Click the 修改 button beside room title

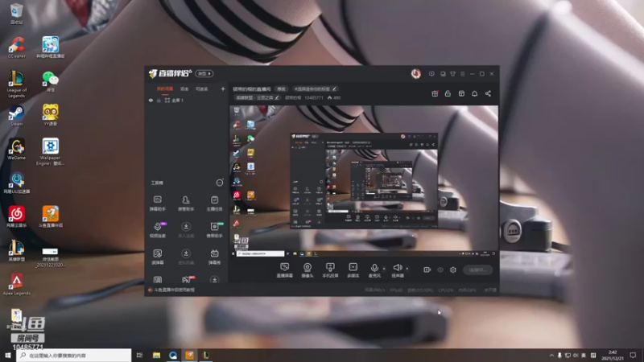(x=281, y=88)
